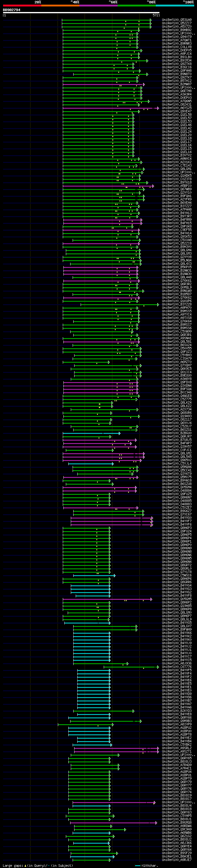Image resolution: width=197 pixels, height=868 pixels.
Task: Click the white query sequence bar
Action: click(81, 13)
